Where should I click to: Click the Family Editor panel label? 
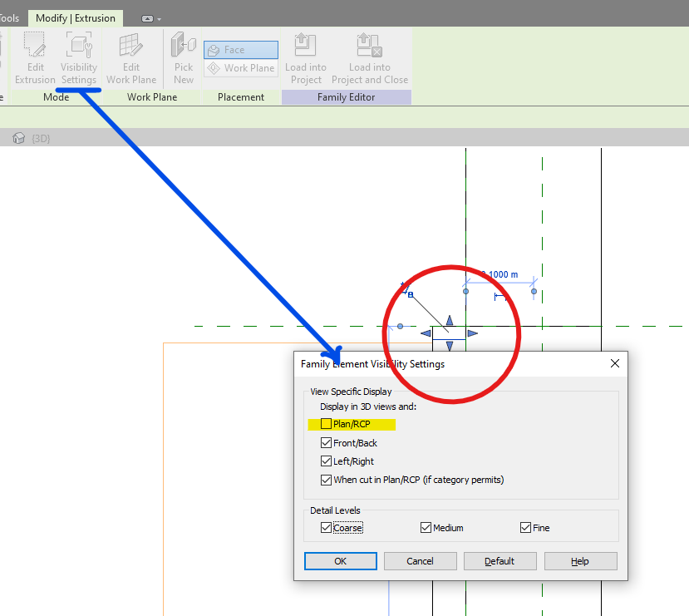pyautogui.click(x=347, y=97)
